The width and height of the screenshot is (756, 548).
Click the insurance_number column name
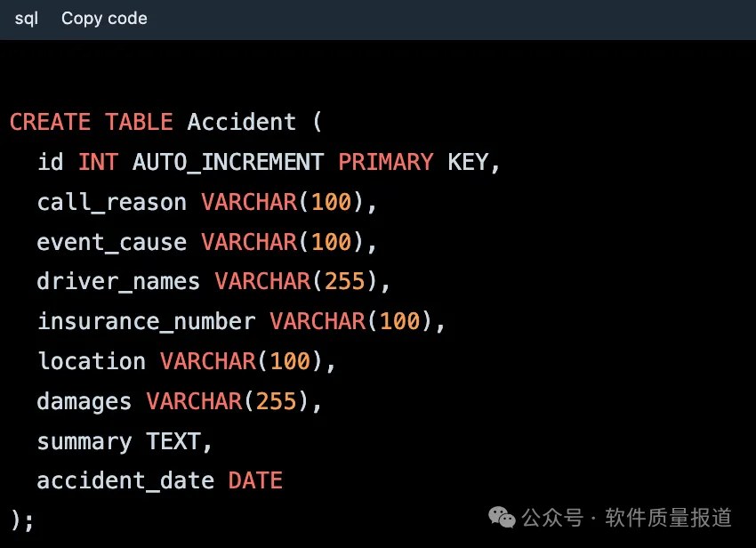click(146, 321)
